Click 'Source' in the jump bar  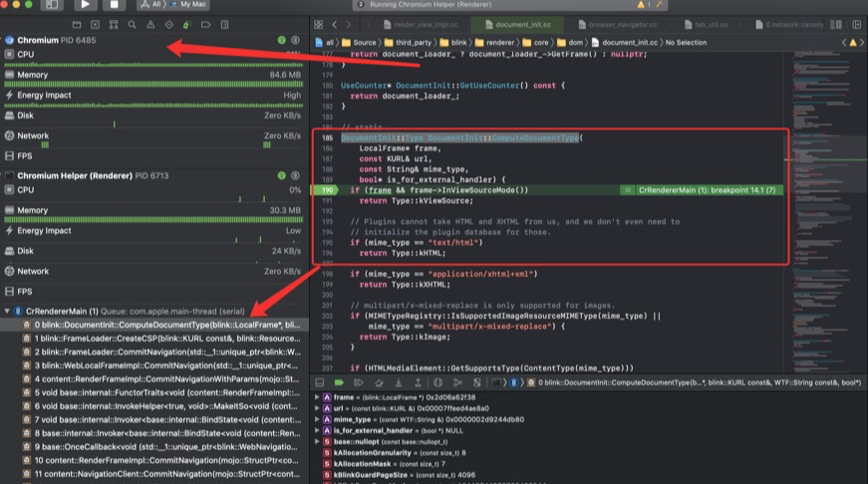359,43
